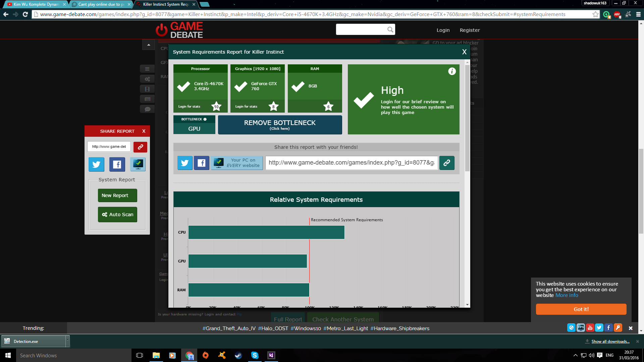644x362 pixels.
Task: Click the search magnifier icon
Action: click(390, 29)
